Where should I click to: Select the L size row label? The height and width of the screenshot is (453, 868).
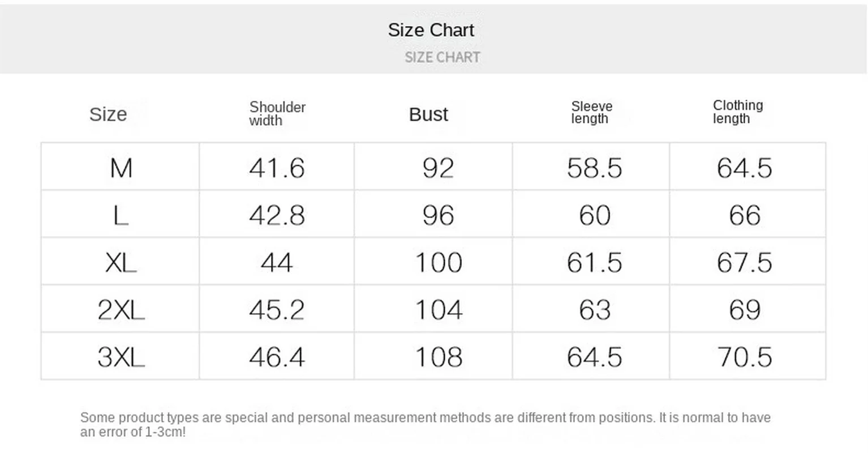[x=121, y=216]
